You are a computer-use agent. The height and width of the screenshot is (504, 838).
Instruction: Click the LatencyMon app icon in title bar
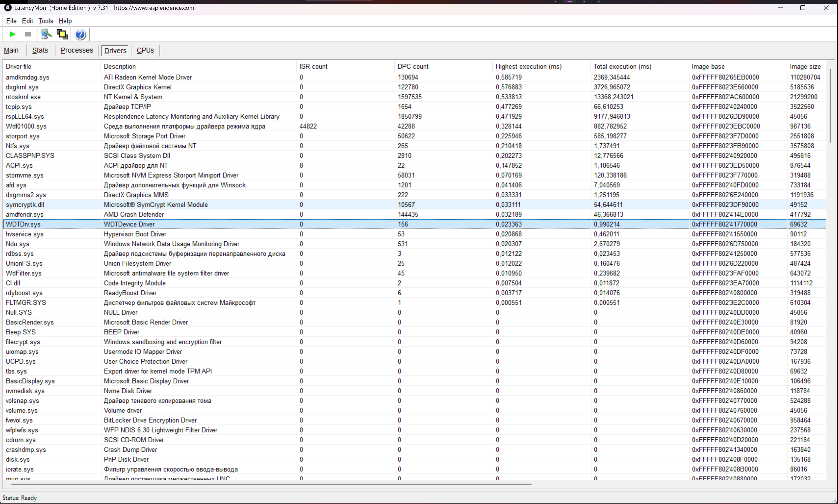8,8
